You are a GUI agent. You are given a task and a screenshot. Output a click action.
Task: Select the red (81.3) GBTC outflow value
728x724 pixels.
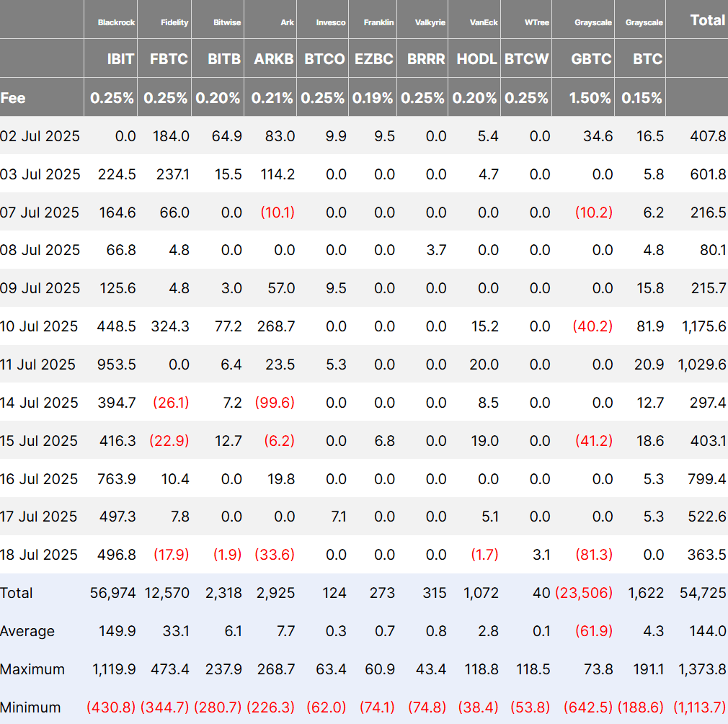tap(592, 555)
